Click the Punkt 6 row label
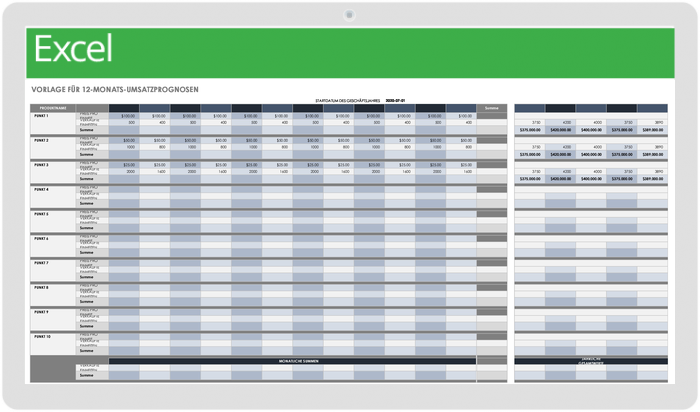Screen dimensions: 700x412 tap(42, 239)
